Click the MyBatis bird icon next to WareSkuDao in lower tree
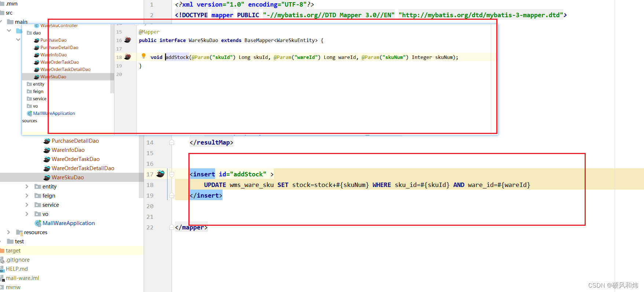This screenshot has width=644, height=292. click(47, 177)
